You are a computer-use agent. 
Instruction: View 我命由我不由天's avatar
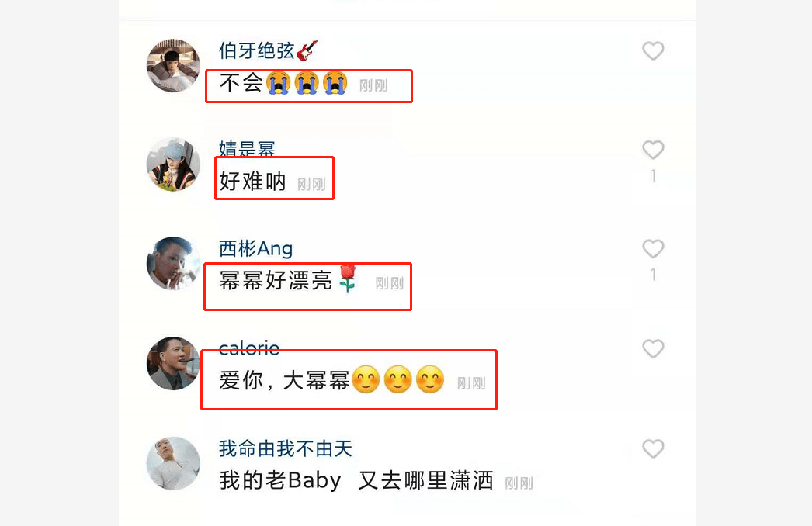173,463
